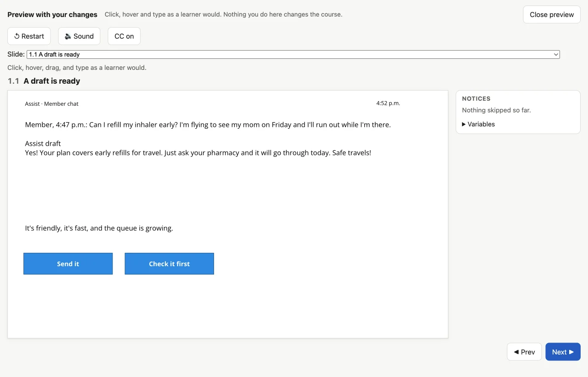This screenshot has width=588, height=377.
Task: Close the preview
Action: pos(552,15)
